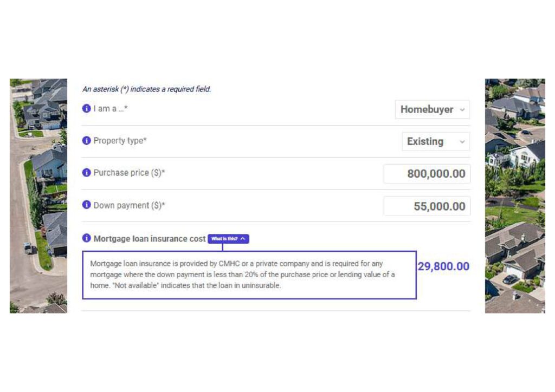Image resolution: width=555 pixels, height=392 pixels.
Task: Select the Down payment input field
Action: coord(427,206)
